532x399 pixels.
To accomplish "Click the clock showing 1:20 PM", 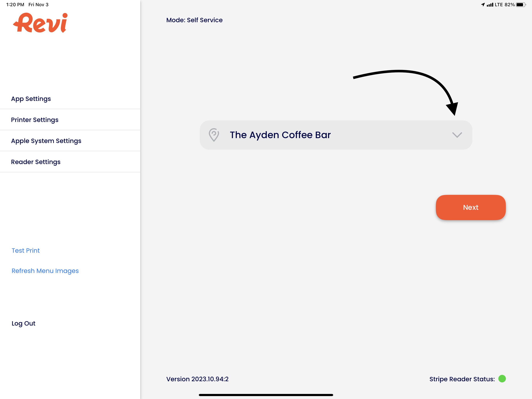I will click(15, 4).
